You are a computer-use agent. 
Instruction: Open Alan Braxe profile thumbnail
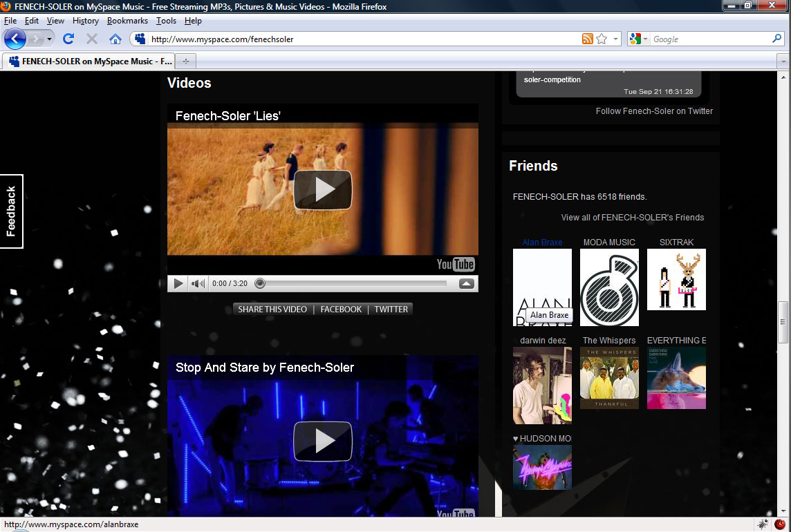(542, 287)
